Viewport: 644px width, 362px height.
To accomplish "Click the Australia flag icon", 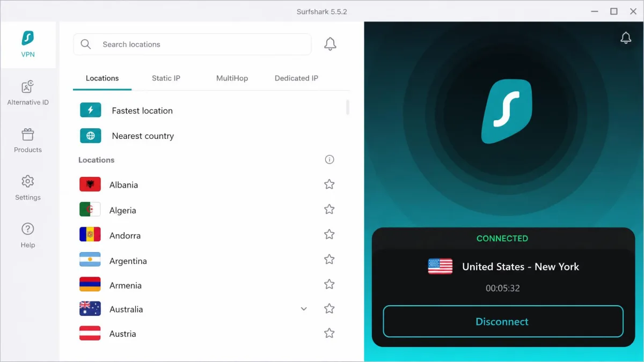I will point(90,308).
